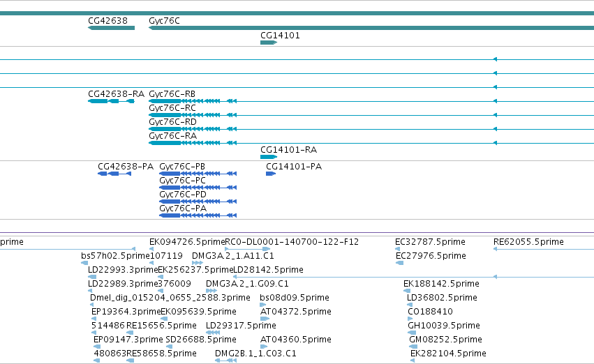Click the AT04372.5prime EST
This screenshot has width=594, height=364.
point(265,319)
